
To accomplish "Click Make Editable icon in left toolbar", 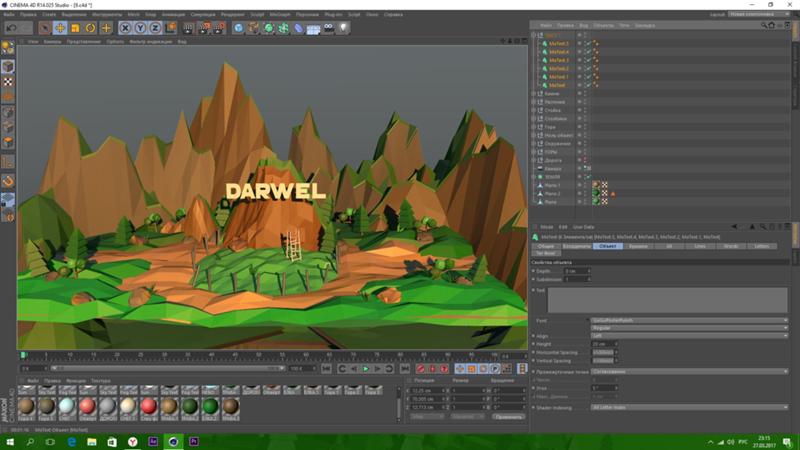I will (x=8, y=48).
